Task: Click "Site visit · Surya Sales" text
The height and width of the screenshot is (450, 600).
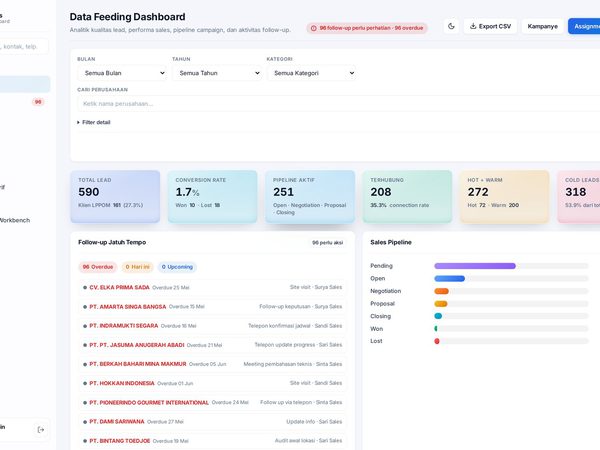Action: click(316, 287)
